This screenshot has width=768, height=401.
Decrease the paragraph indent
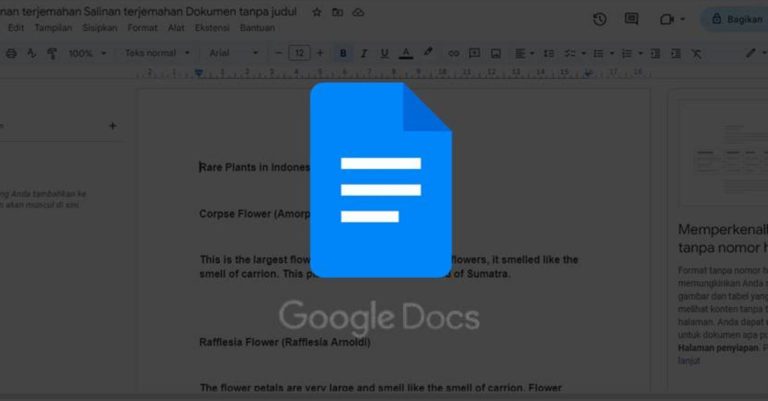tap(655, 53)
